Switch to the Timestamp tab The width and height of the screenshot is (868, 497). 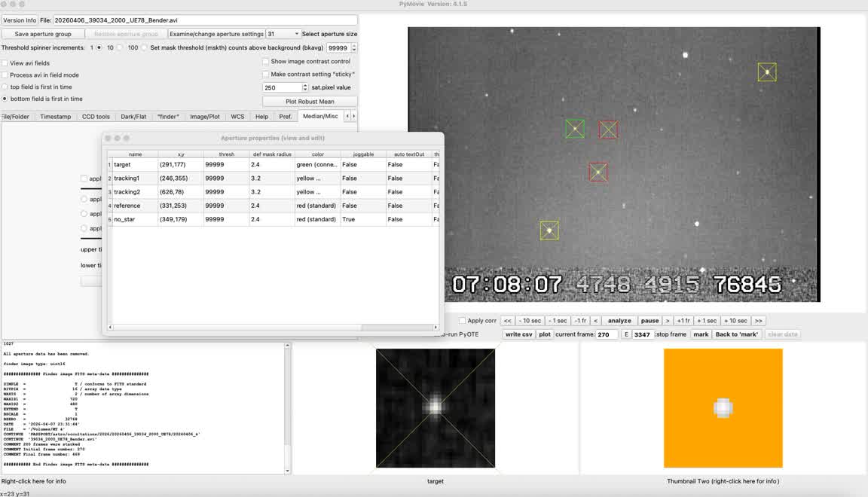click(56, 117)
